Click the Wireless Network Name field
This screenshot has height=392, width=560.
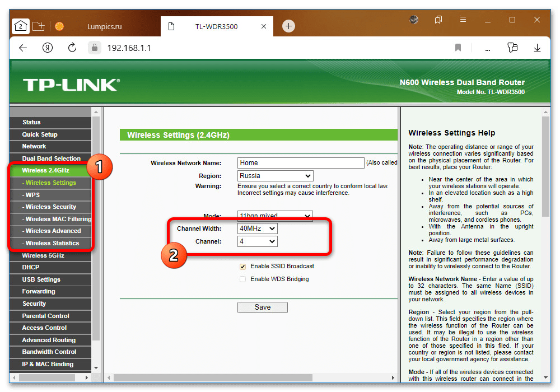tap(301, 163)
